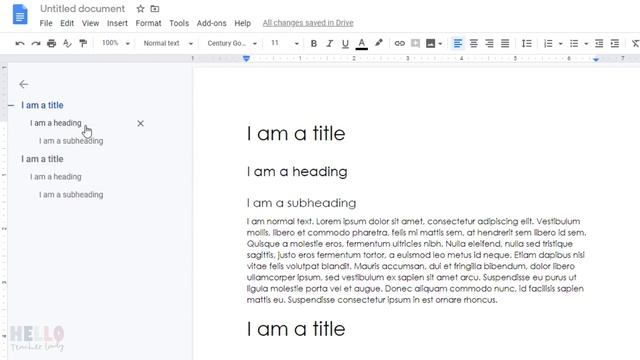Image resolution: width=640 pixels, height=360 pixels.
Task: Move document to folder icon
Action: coord(155,9)
